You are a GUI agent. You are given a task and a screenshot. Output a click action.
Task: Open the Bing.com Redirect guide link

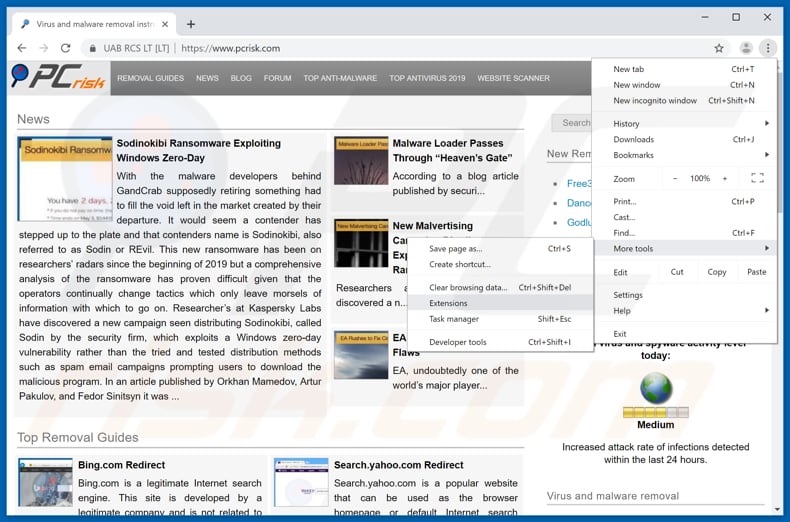121,465
